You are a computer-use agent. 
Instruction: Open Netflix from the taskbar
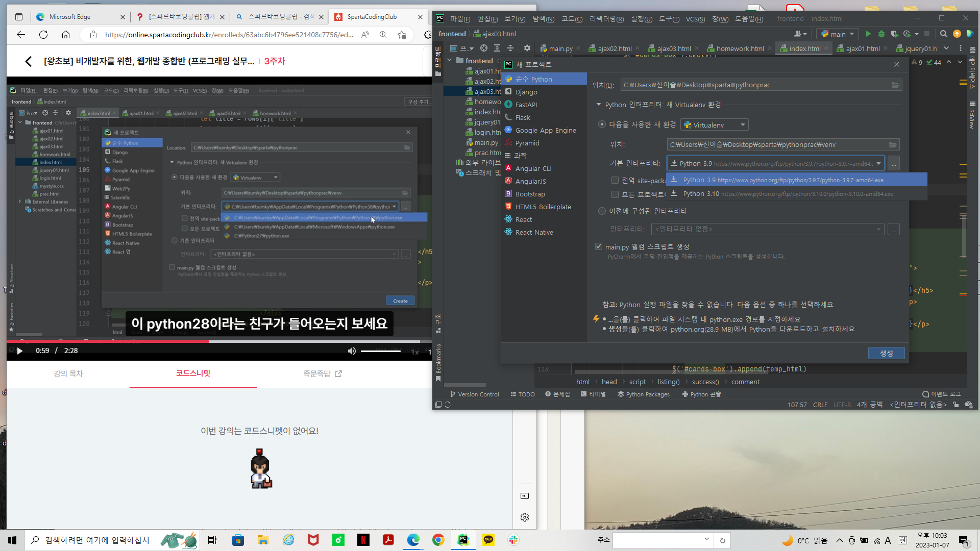click(x=363, y=540)
